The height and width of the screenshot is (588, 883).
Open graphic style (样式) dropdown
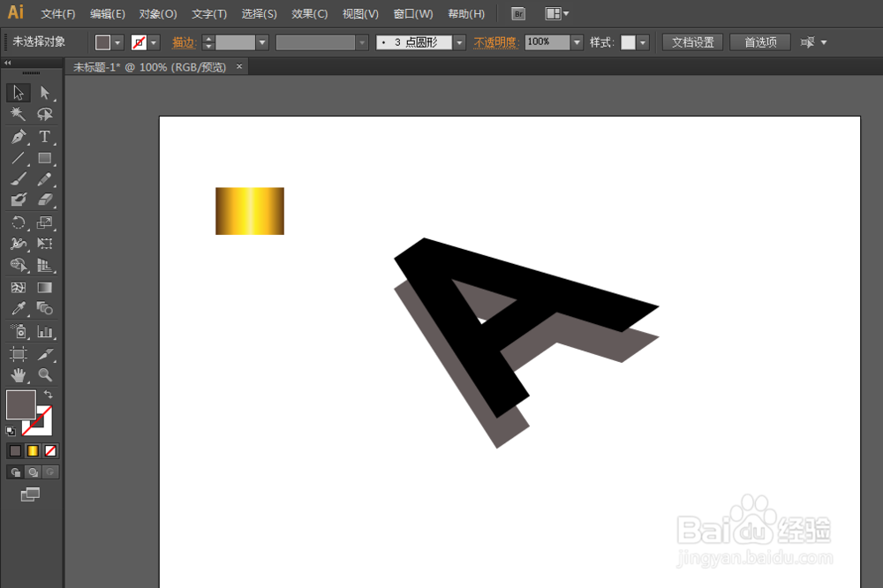(x=643, y=42)
